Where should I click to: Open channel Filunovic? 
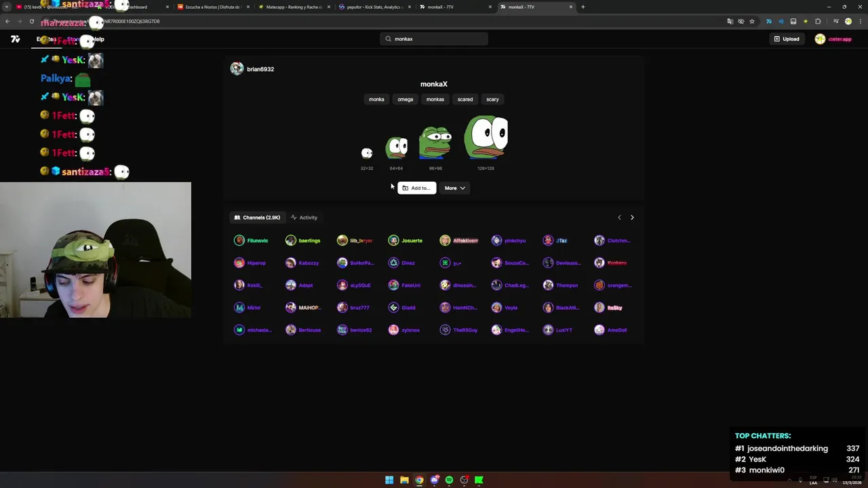point(251,241)
